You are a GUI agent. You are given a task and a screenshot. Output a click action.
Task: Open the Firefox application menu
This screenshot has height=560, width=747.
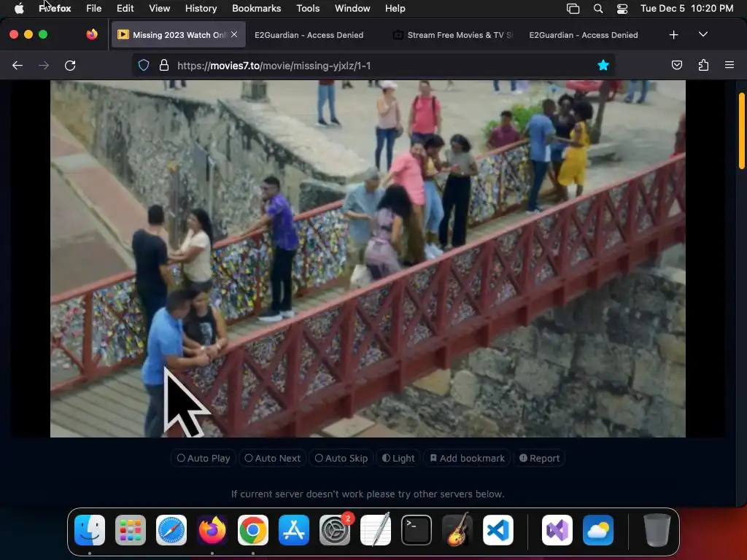55,9
